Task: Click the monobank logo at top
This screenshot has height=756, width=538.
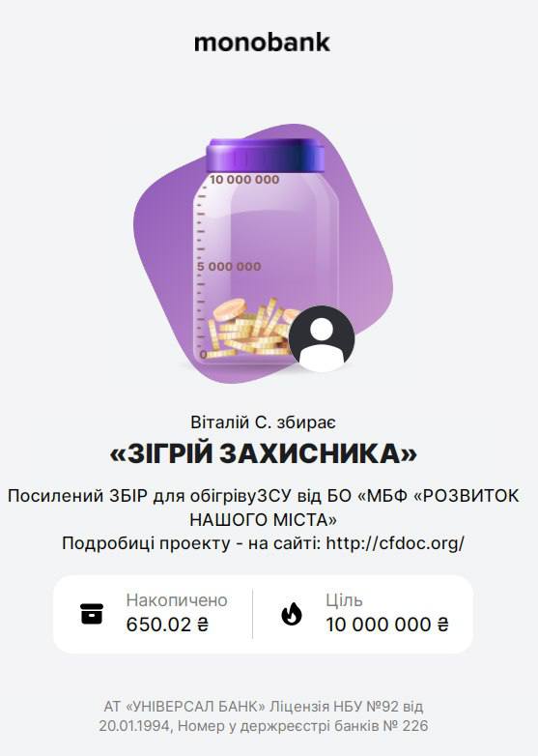Action: tap(262, 43)
